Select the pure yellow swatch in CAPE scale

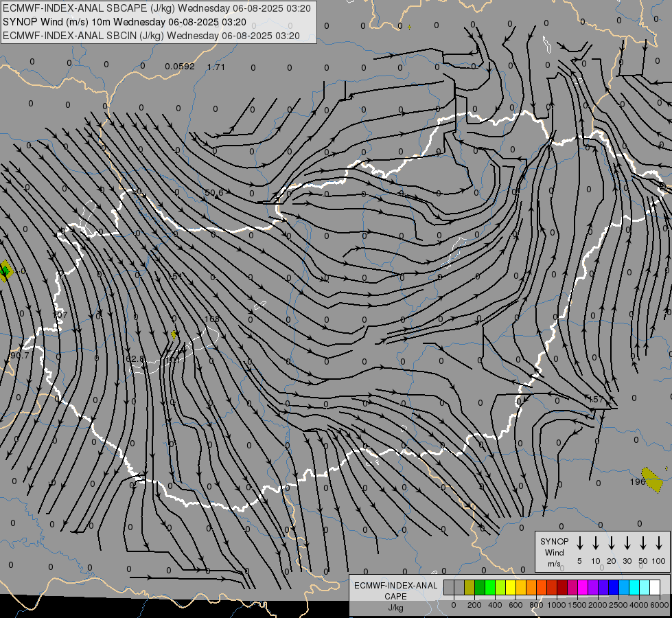click(511, 587)
